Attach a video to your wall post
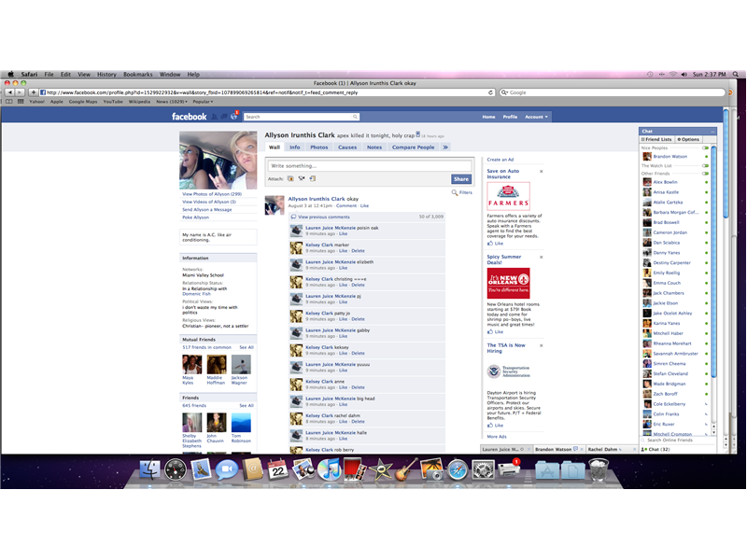 pos(301,178)
